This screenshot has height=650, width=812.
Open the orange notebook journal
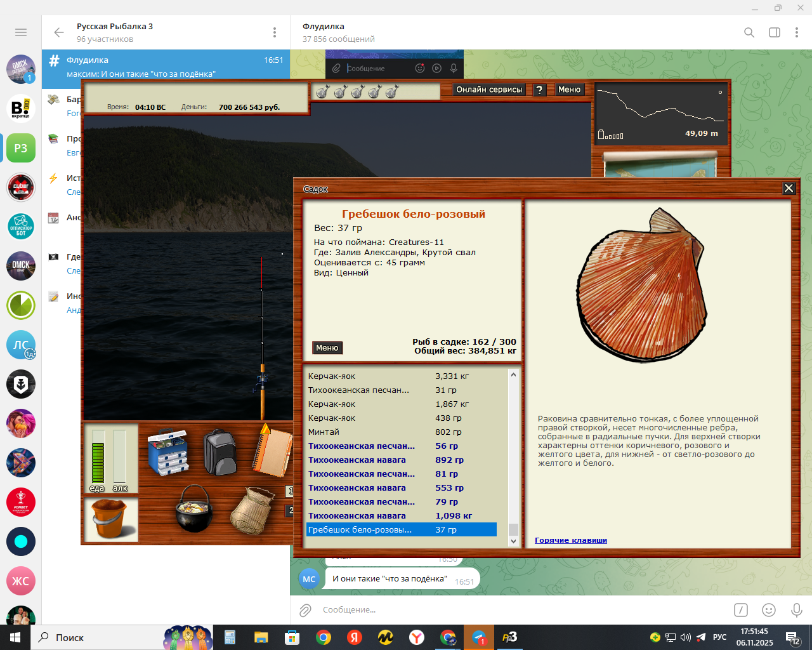[272, 451]
